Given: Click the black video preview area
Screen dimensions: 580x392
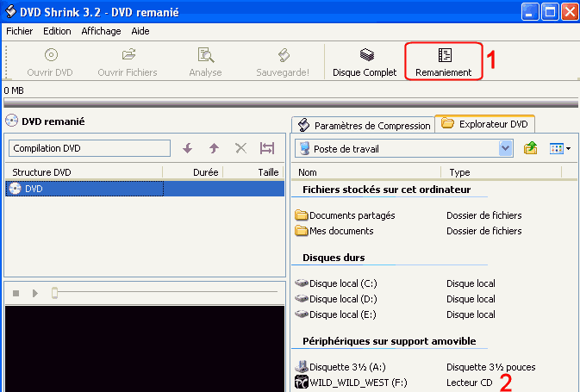Looking at the screenshot, I should (145, 348).
